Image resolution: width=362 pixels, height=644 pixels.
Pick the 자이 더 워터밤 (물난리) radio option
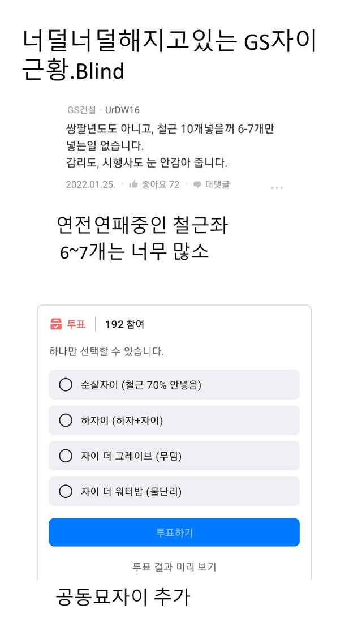click(66, 491)
